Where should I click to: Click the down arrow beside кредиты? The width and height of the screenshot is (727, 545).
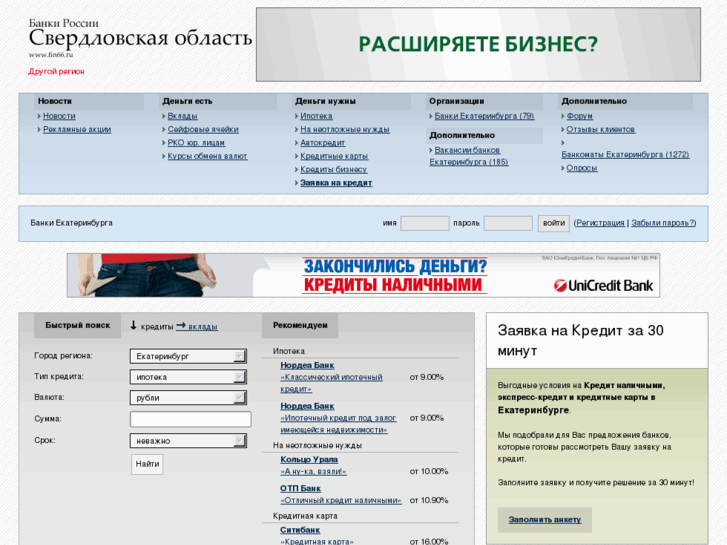coord(133,326)
